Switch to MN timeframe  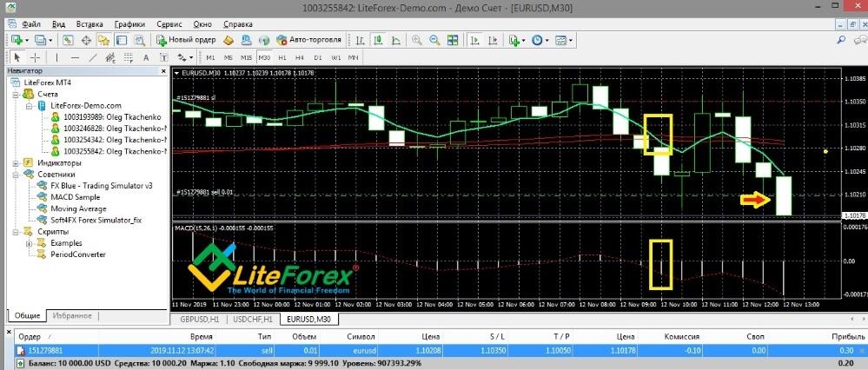coord(353,57)
